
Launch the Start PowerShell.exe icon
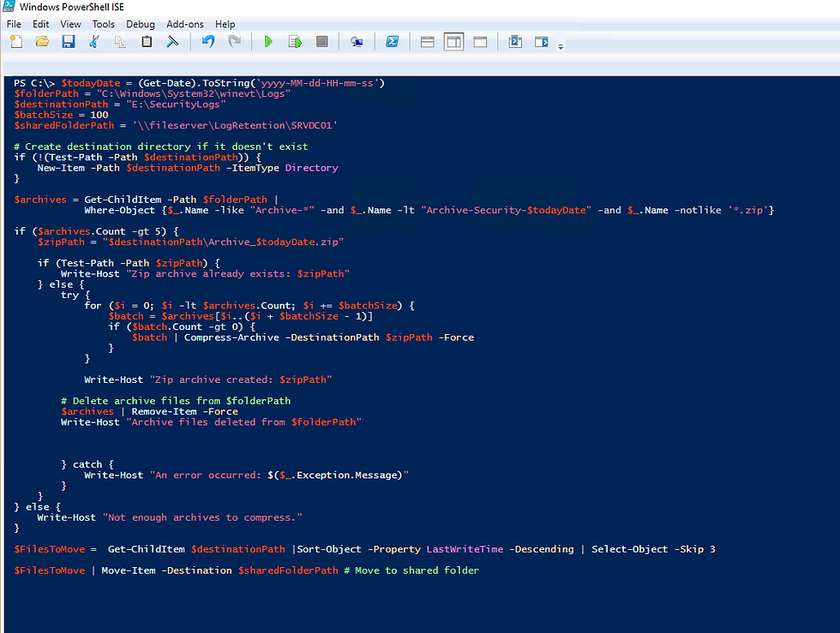[x=393, y=42]
